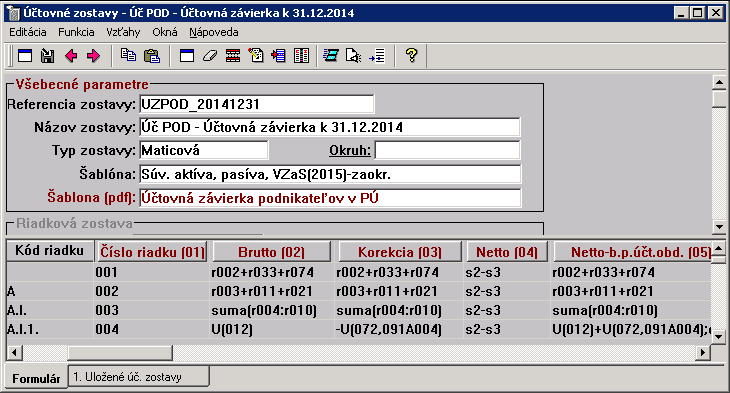
Task: Open the Editácia menu
Action: click(x=27, y=32)
